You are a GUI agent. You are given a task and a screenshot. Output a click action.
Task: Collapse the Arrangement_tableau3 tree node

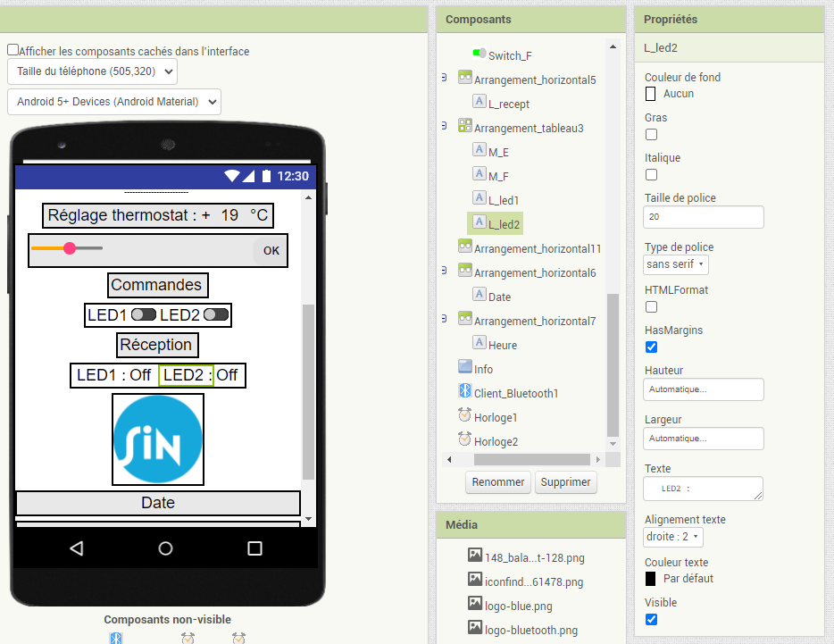[444, 126]
